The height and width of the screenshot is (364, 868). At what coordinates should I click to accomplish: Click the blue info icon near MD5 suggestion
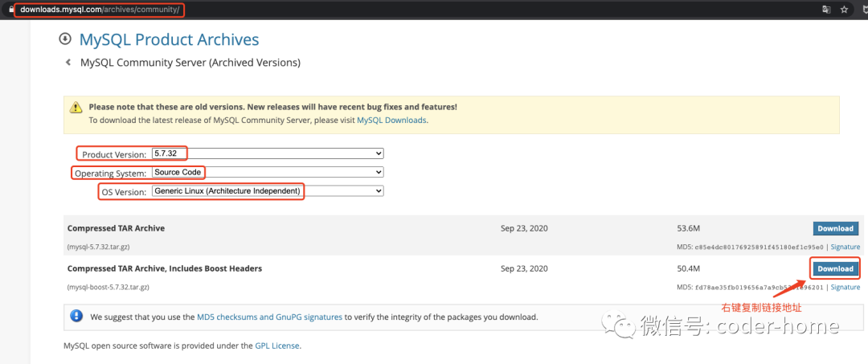click(75, 317)
